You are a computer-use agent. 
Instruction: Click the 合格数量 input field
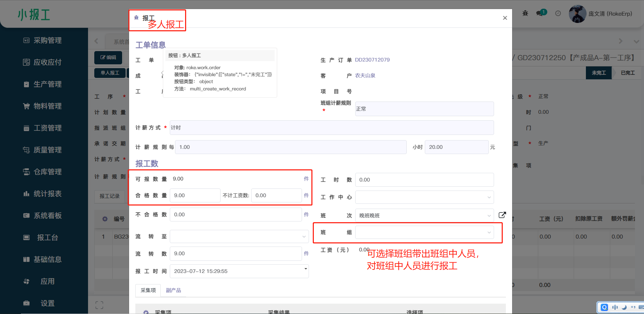click(195, 195)
